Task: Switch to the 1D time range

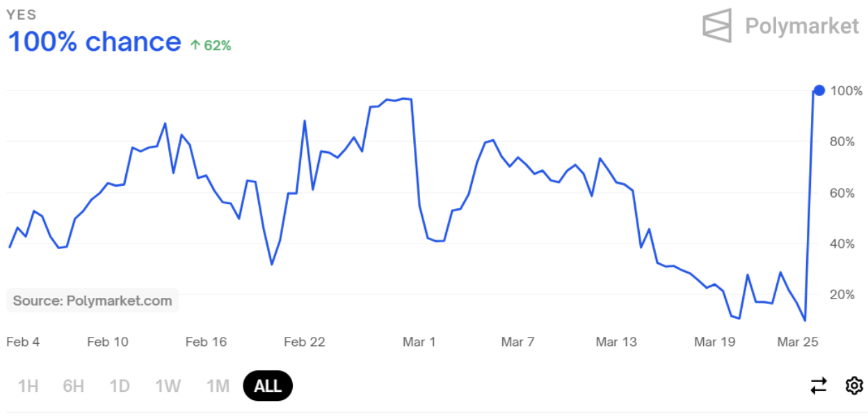Action: 120,386
